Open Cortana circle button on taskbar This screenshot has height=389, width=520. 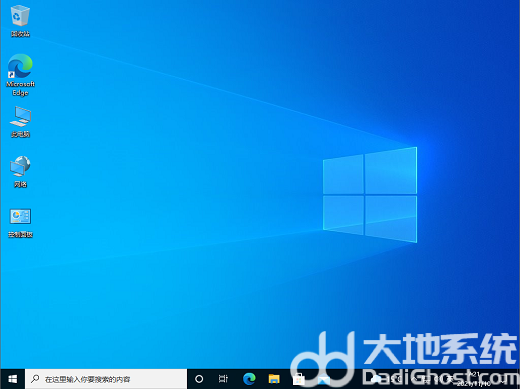[199, 379]
